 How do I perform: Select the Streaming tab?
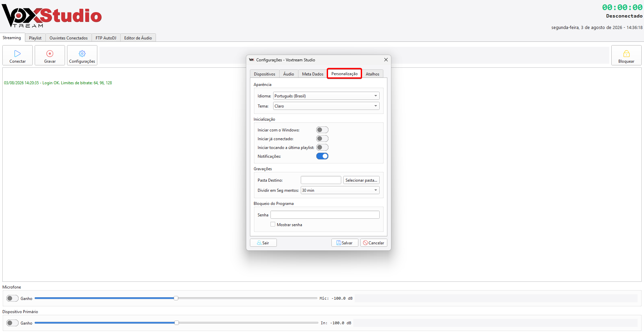(12, 37)
